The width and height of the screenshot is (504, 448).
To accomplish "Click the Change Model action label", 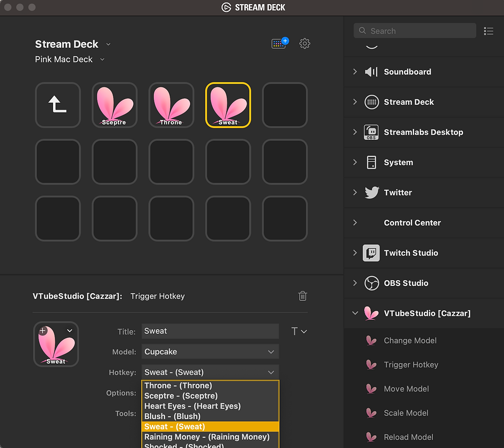I will [x=410, y=341].
